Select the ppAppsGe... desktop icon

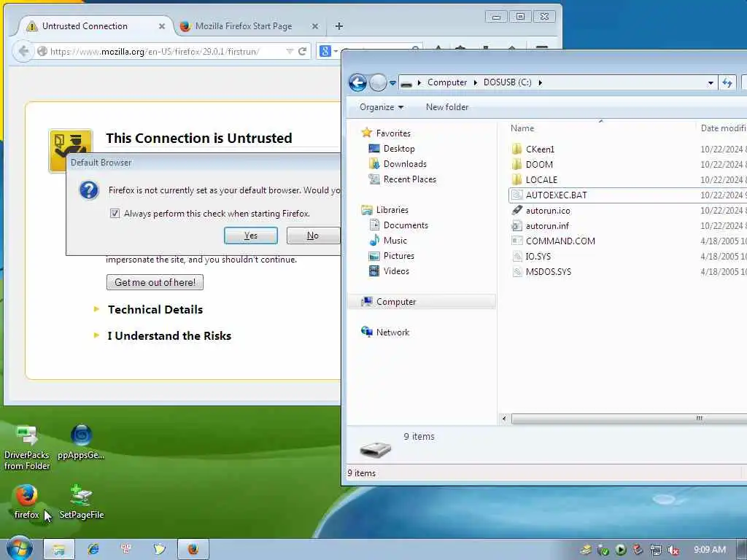(x=81, y=443)
